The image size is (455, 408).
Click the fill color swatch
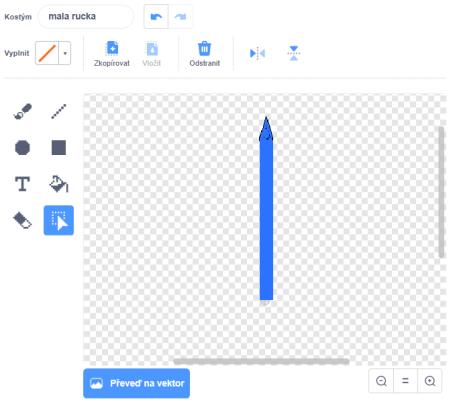tap(47, 53)
